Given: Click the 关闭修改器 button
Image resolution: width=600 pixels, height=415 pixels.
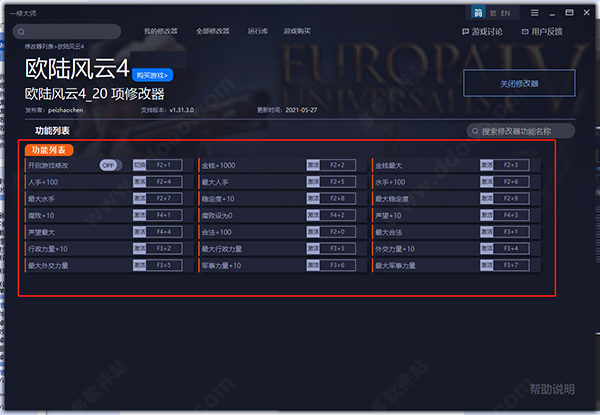Looking at the screenshot, I should (x=519, y=83).
